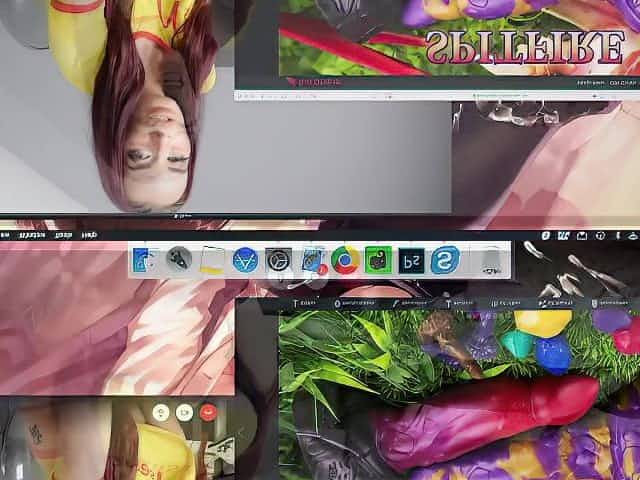Toggle the camera video call button
This screenshot has width=640, height=480.
pyautogui.click(x=184, y=411)
